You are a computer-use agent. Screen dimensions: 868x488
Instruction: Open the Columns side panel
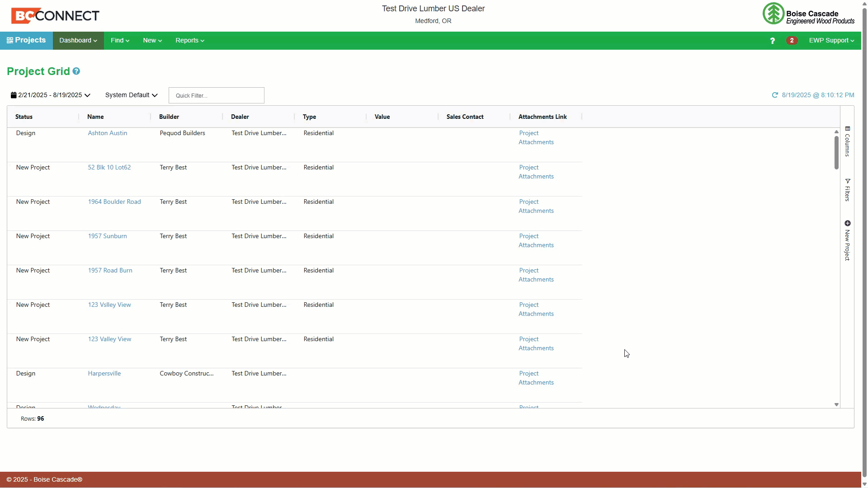847,141
